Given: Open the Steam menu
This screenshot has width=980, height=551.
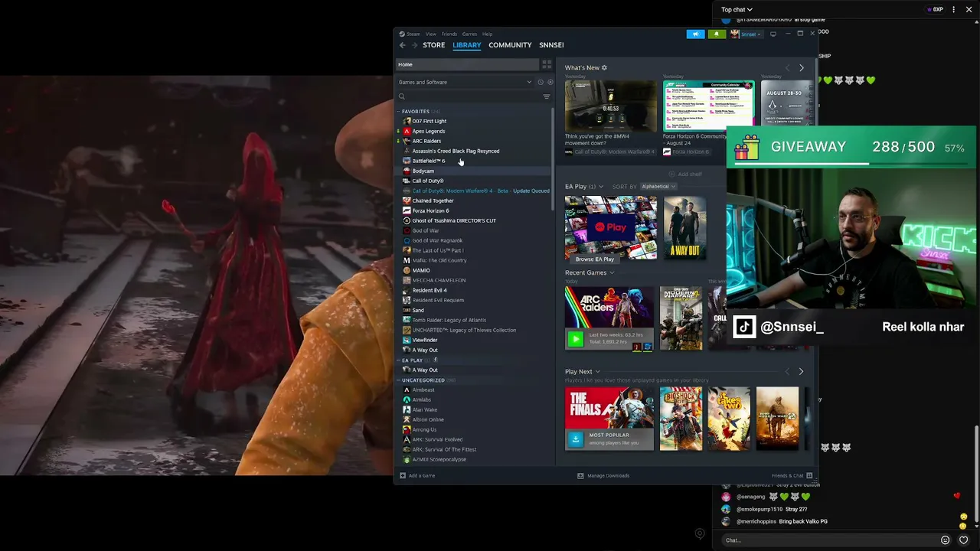Looking at the screenshot, I should click(410, 34).
